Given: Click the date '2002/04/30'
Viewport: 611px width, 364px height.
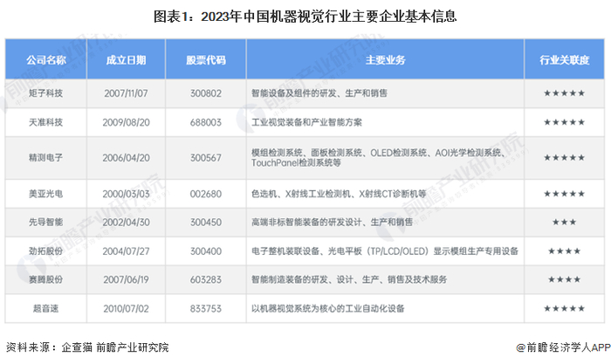Looking at the screenshot, I should point(126,222).
